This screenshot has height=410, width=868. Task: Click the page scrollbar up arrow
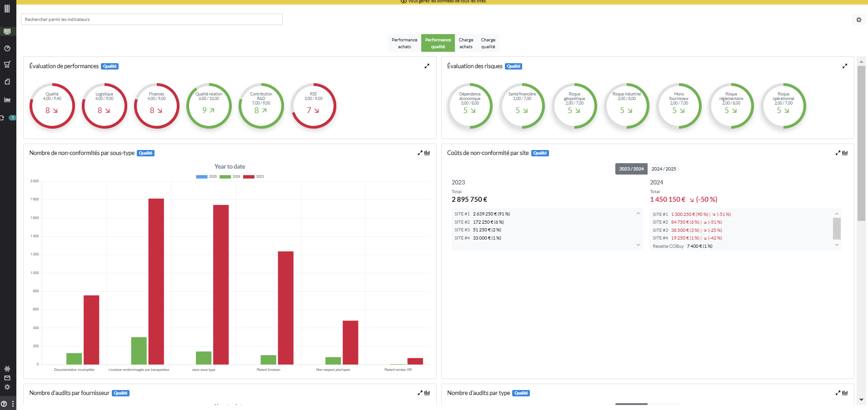click(861, 61)
